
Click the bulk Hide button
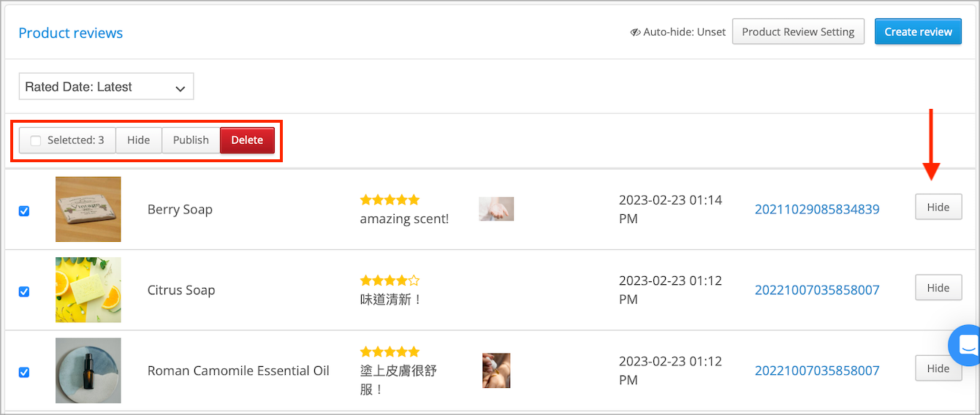coord(138,140)
